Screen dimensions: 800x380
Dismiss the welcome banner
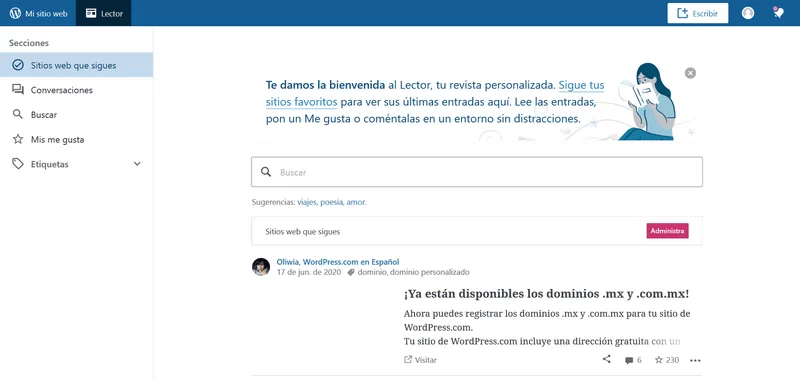(690, 73)
